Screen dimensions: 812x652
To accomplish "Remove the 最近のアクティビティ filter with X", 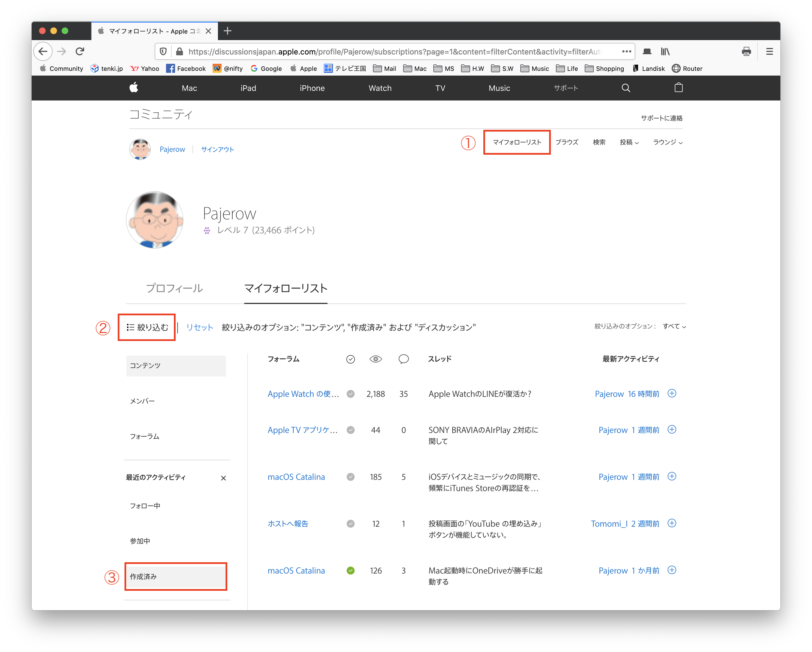I will pos(223,478).
